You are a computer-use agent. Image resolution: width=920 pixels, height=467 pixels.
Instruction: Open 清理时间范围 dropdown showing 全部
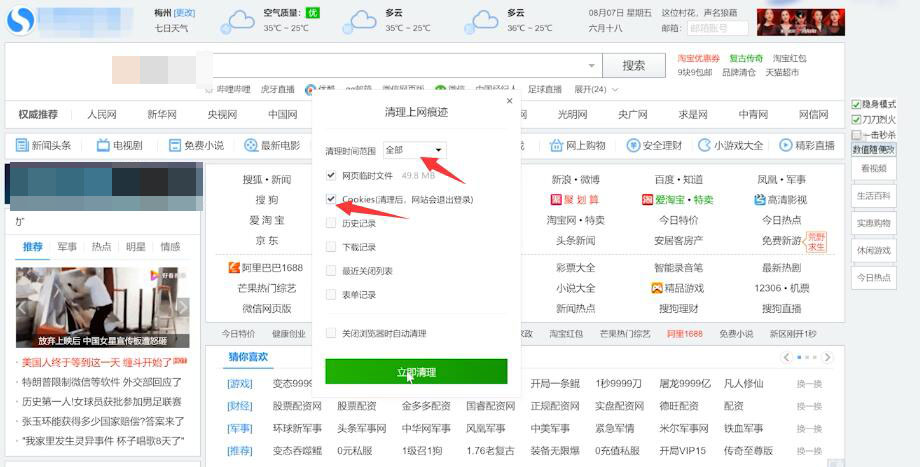[x=415, y=150]
